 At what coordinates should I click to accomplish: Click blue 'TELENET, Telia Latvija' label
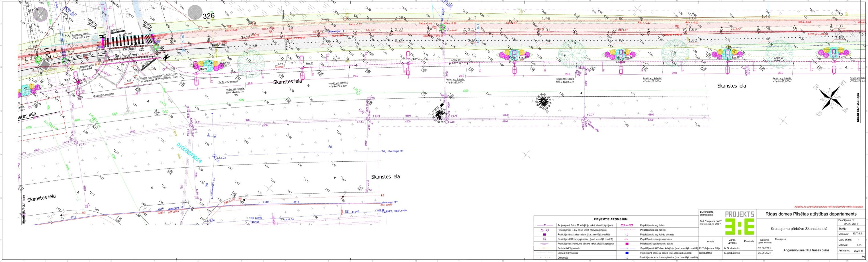[x=394, y=211]
